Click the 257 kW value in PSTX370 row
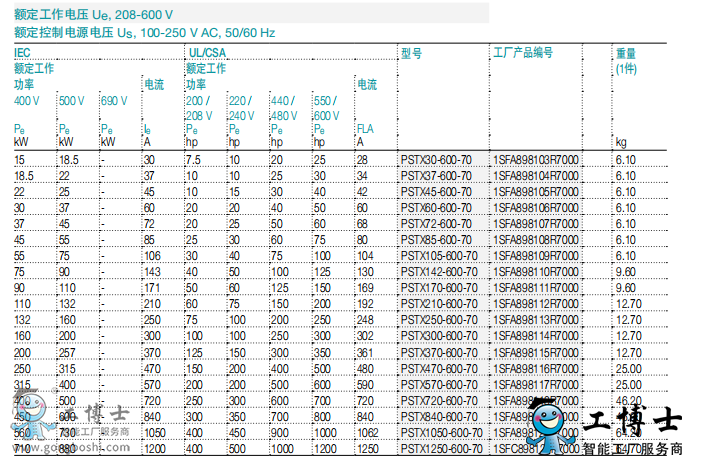This screenshot has width=704, height=467. [67, 353]
